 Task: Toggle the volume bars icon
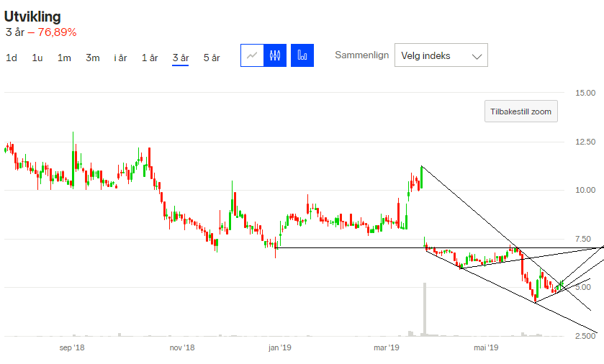click(x=302, y=55)
